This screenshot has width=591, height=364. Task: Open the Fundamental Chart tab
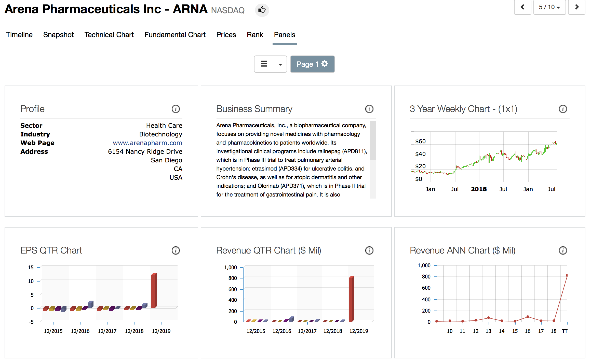175,35
